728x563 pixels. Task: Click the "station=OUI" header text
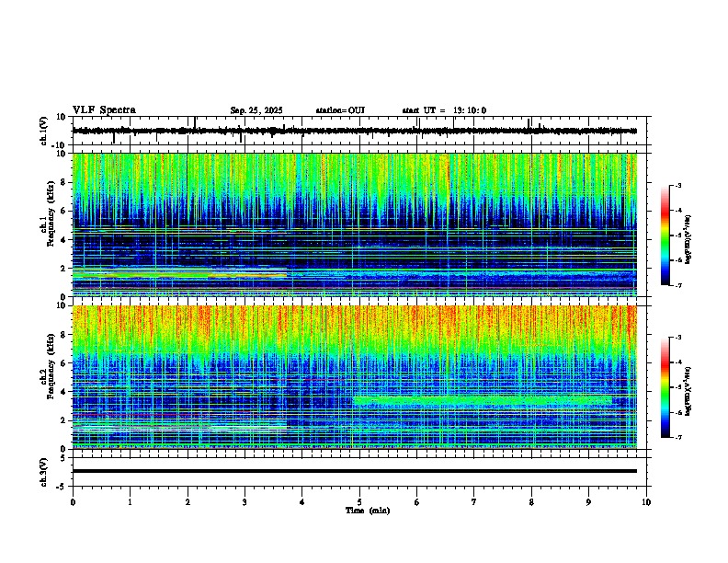click(x=340, y=110)
